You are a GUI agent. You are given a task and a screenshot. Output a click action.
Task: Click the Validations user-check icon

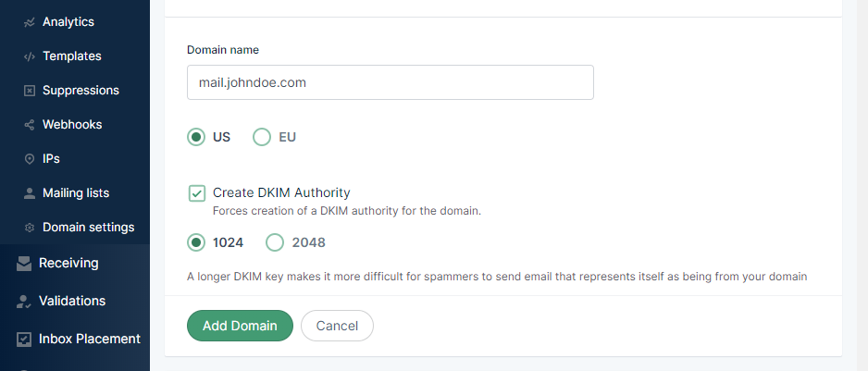tap(24, 302)
